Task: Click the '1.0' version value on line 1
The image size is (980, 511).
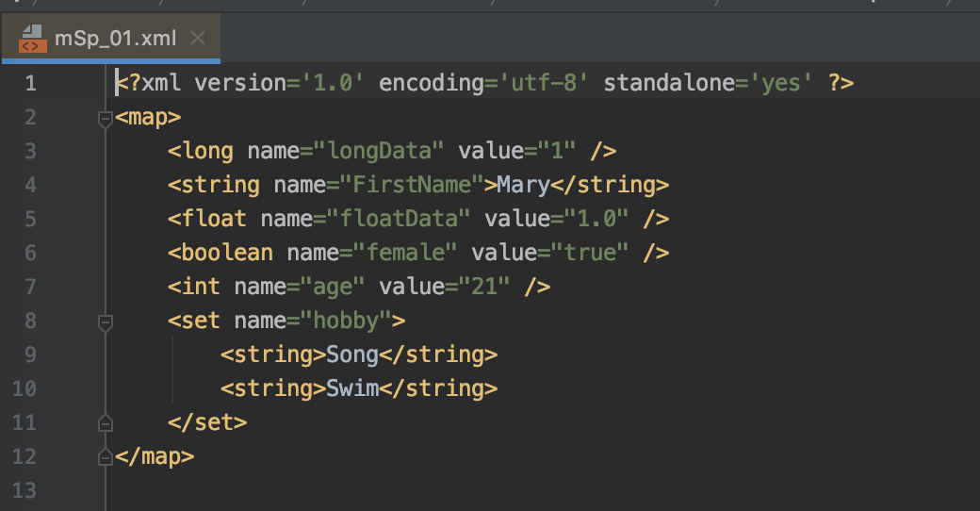Action: [333, 83]
